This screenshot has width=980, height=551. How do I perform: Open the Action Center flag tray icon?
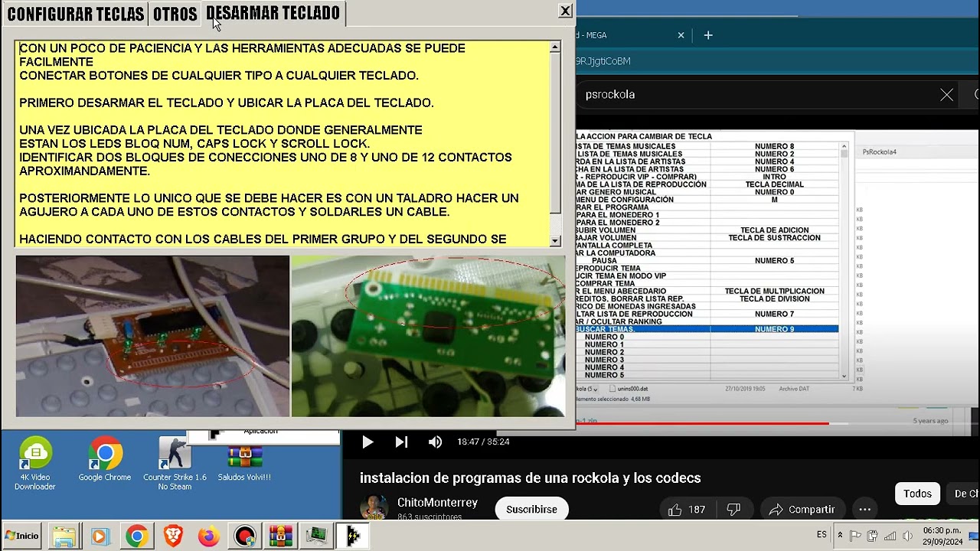[x=856, y=536]
